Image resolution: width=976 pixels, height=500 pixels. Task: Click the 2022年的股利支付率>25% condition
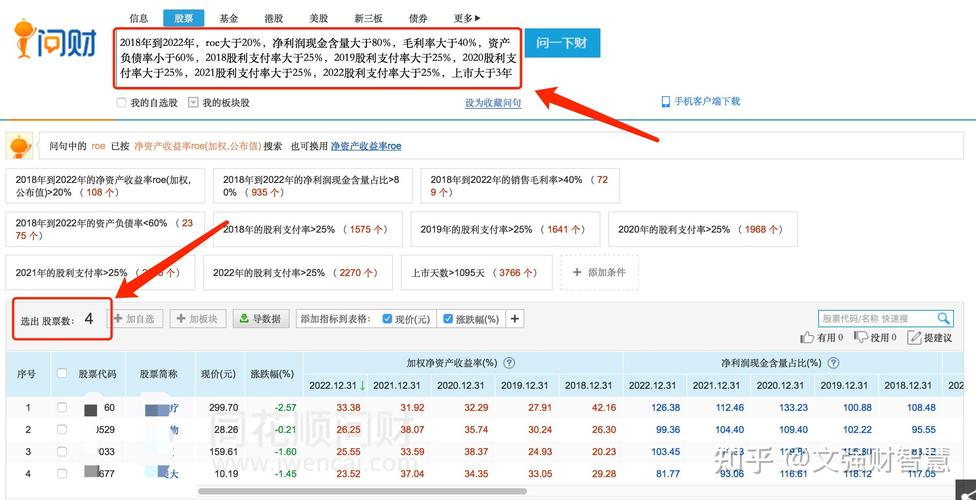[298, 272]
